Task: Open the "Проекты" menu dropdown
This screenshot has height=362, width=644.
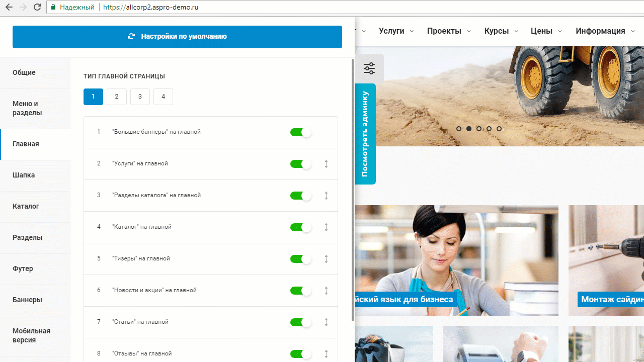Action: (449, 31)
